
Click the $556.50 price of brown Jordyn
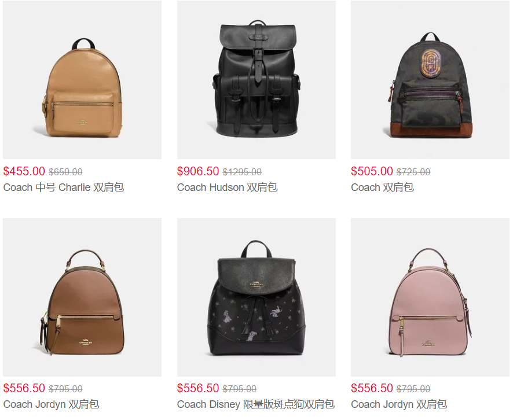(24, 388)
